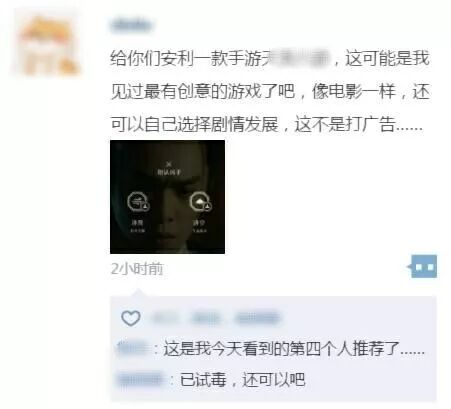
Task: Click the 2小时前 timestamp
Action: tap(137, 269)
